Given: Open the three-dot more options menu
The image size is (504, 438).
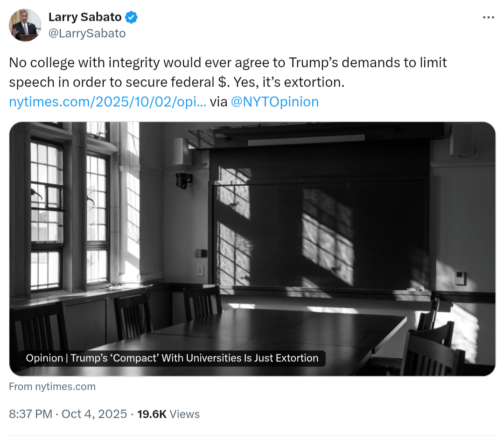Looking at the screenshot, I should click(488, 18).
